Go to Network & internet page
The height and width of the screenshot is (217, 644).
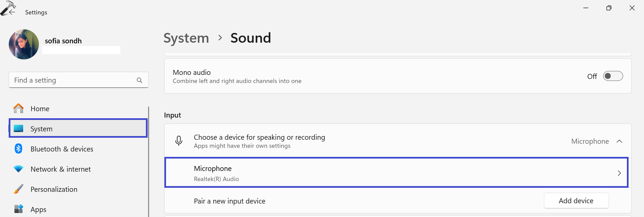coord(60,169)
